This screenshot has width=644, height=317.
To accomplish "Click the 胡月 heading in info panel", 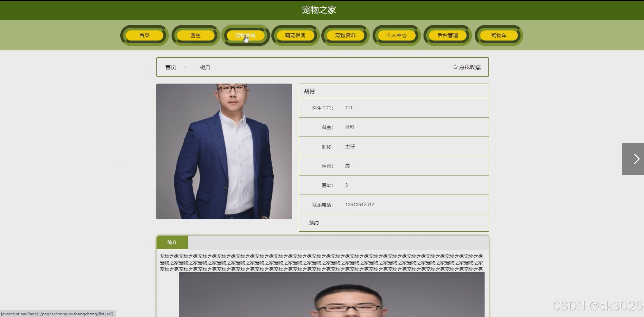I will pos(309,91).
